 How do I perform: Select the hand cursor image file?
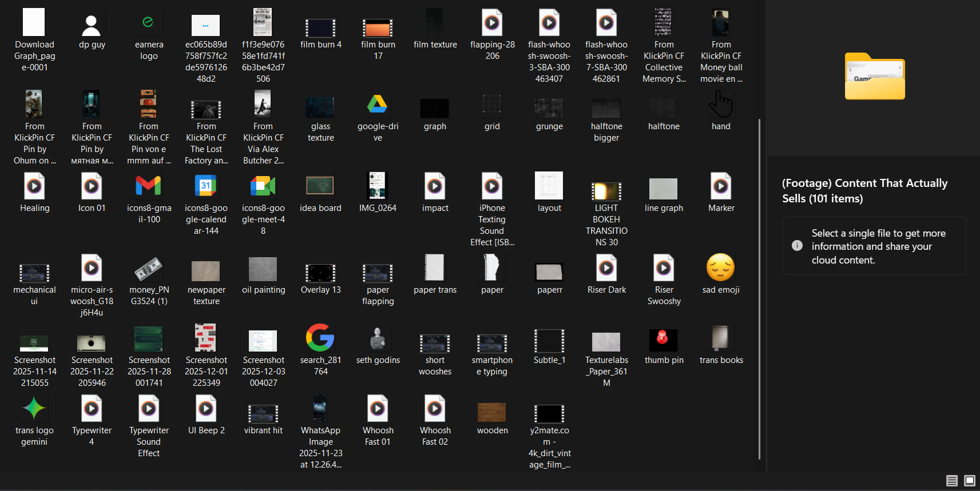tap(721, 105)
